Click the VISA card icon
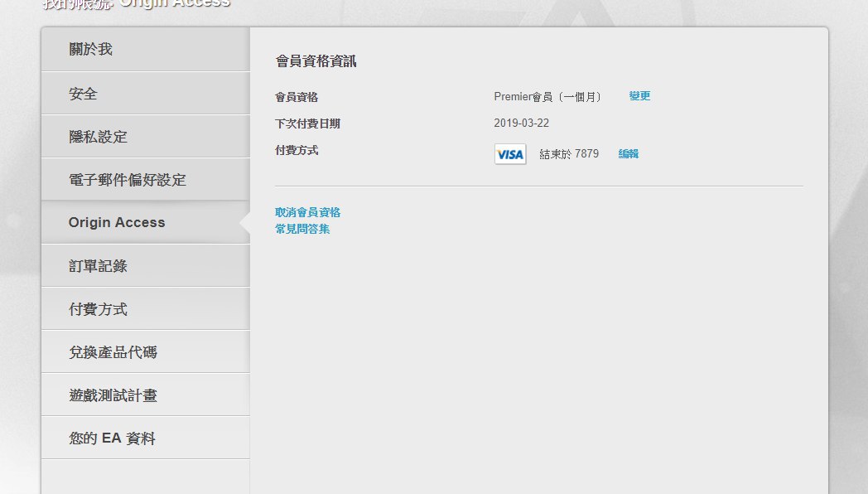This screenshot has height=494, width=868. [x=510, y=154]
